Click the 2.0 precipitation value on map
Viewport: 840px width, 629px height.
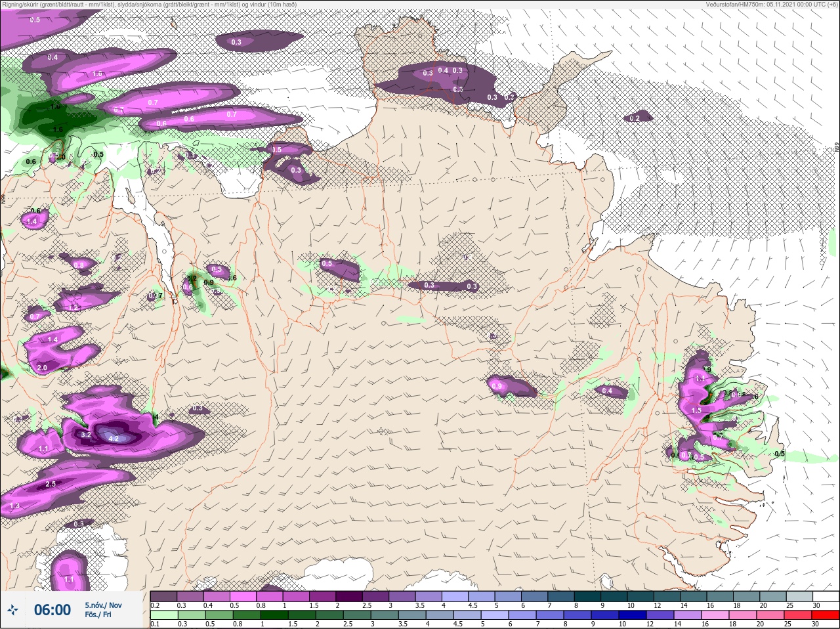coord(42,368)
